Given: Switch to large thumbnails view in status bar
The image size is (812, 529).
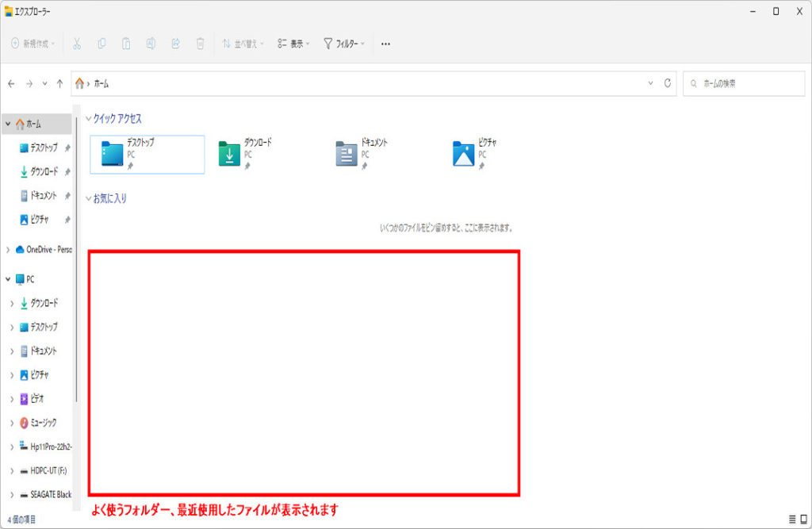Looking at the screenshot, I should coord(803,519).
